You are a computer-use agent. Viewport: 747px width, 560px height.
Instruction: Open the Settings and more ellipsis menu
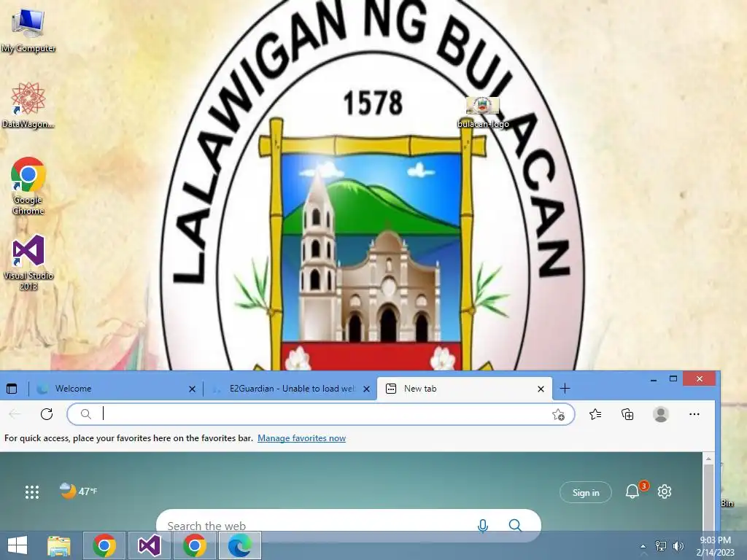694,414
